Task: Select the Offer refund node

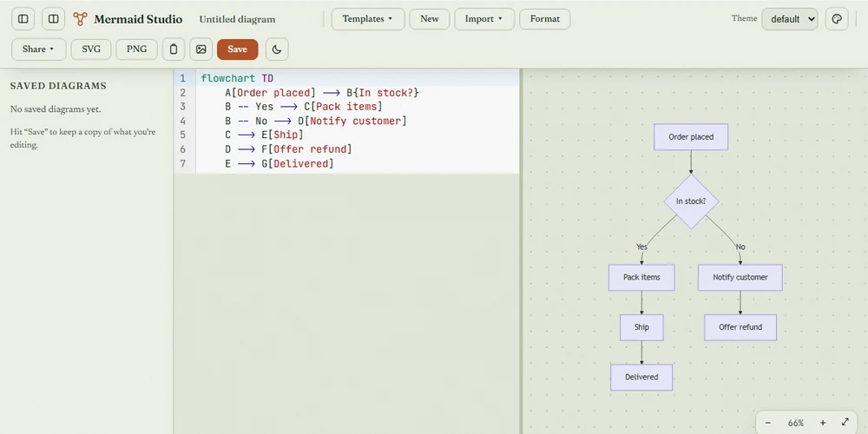Action: coord(740,327)
